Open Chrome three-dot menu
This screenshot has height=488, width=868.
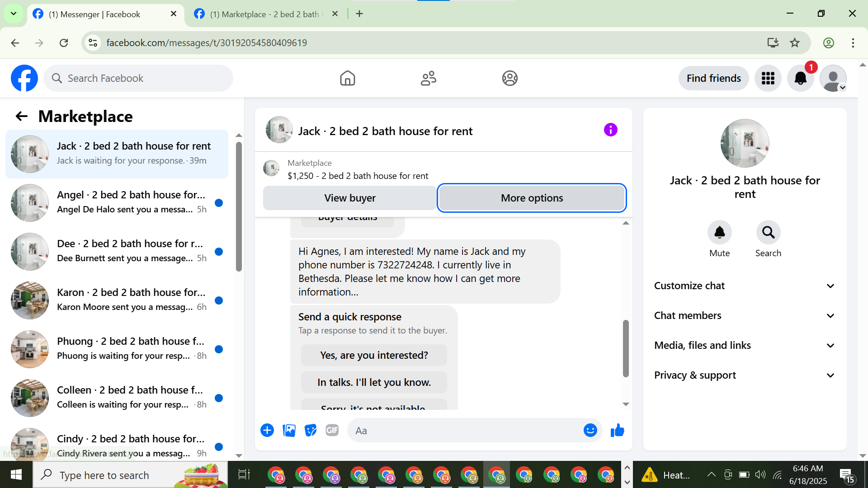(x=853, y=42)
